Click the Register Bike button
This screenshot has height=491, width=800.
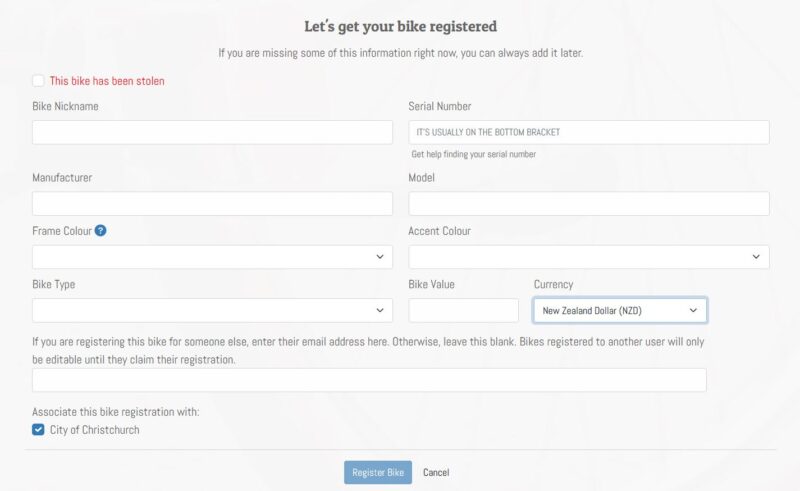[x=378, y=473]
